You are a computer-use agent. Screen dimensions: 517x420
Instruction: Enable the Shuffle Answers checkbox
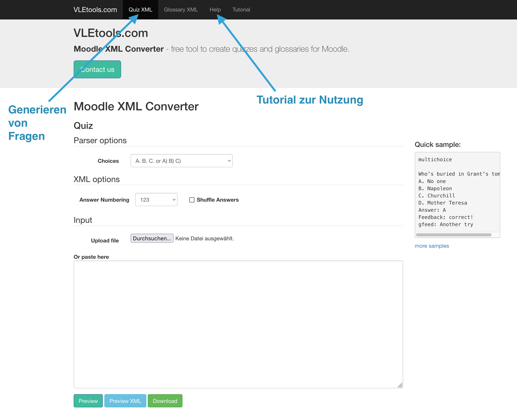[x=192, y=200]
